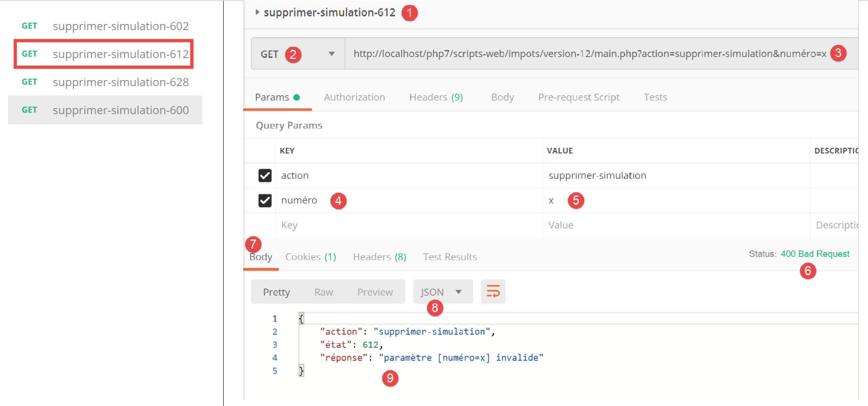This screenshot has width=868, height=406.
Task: Open the Test Results tab
Action: pyautogui.click(x=450, y=257)
